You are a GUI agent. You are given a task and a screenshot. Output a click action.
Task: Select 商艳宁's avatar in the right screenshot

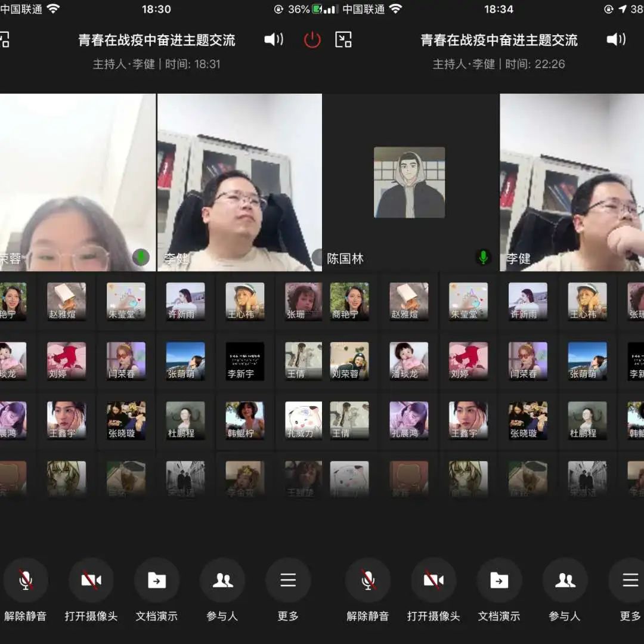coord(349,301)
